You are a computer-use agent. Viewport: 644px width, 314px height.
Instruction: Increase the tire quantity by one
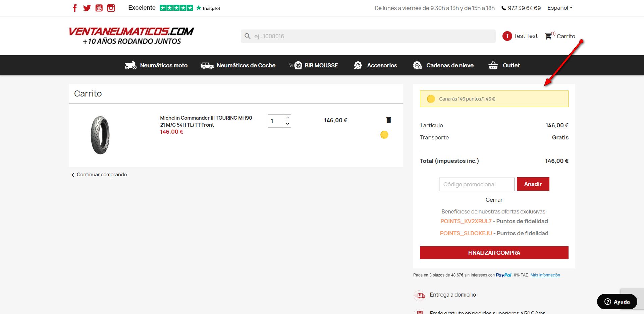(x=287, y=118)
